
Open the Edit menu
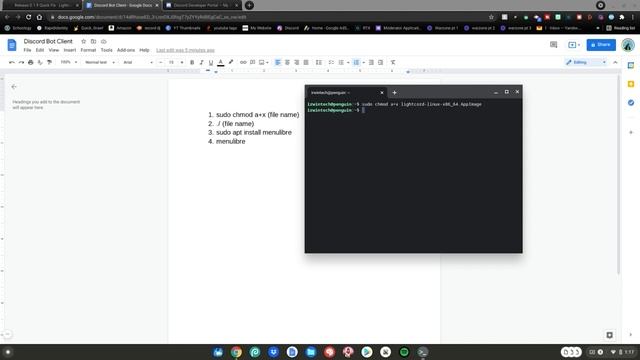(40, 50)
